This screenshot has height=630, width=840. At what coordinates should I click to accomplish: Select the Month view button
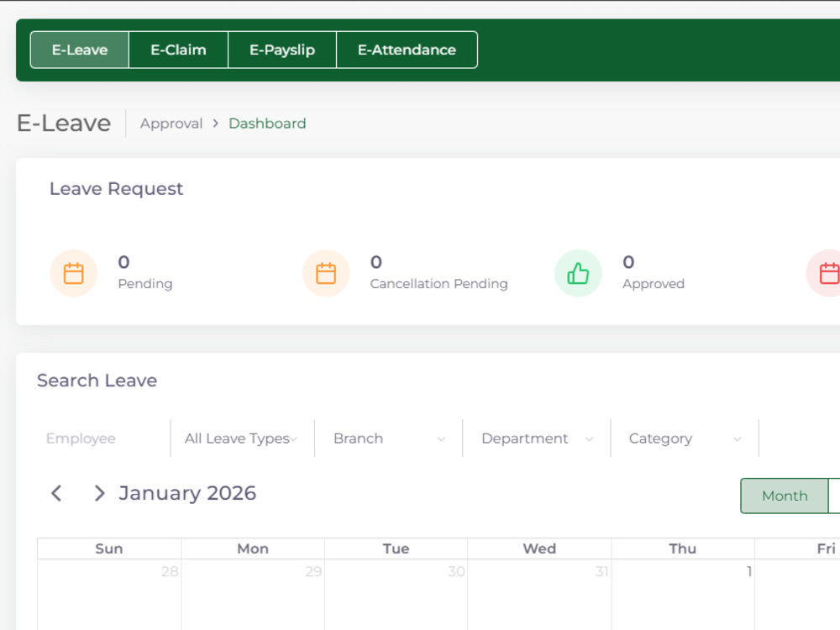[x=785, y=496]
